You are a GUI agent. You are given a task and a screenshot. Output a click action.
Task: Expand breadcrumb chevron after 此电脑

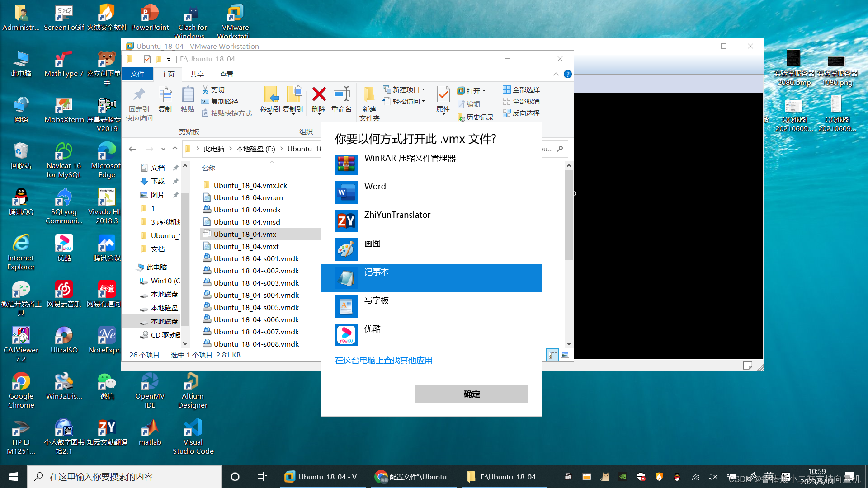point(231,149)
